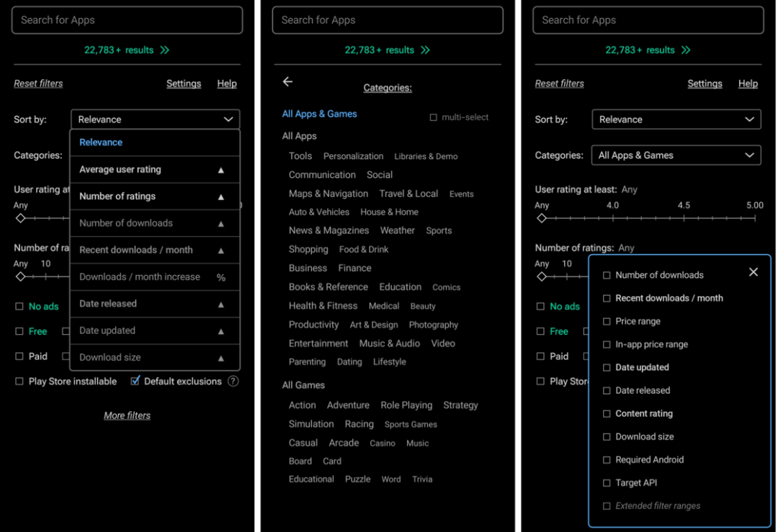Select All Games heading
Image resolution: width=778 pixels, height=532 pixels.
pyautogui.click(x=303, y=385)
